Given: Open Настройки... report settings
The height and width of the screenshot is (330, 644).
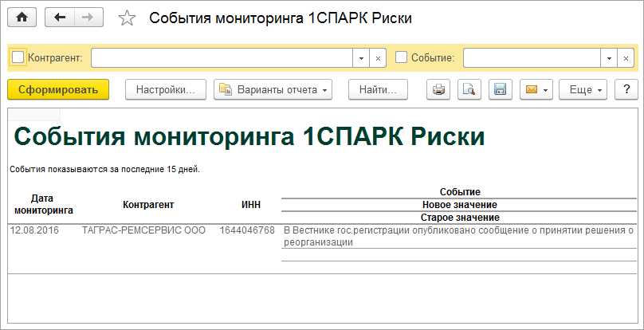Looking at the screenshot, I should 166,89.
